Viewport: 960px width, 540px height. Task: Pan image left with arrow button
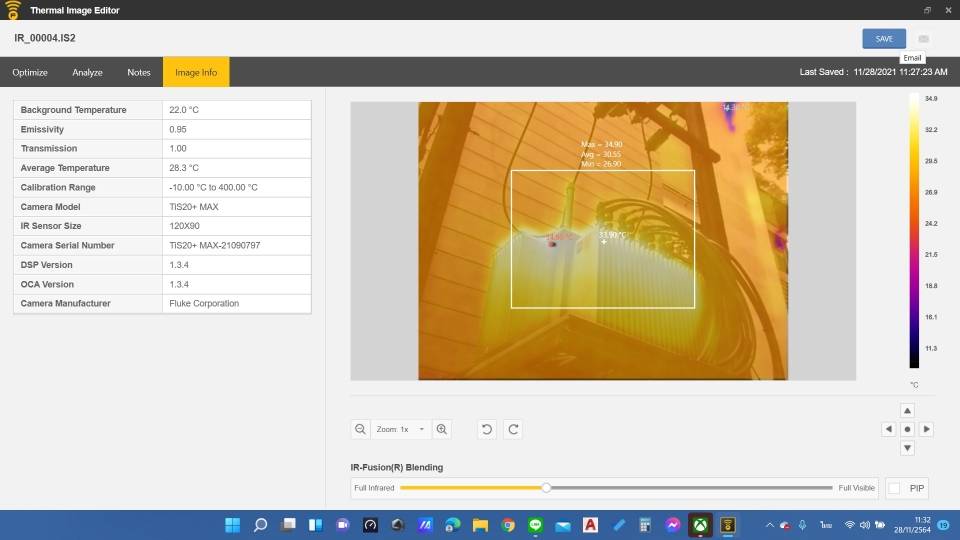(x=888, y=429)
